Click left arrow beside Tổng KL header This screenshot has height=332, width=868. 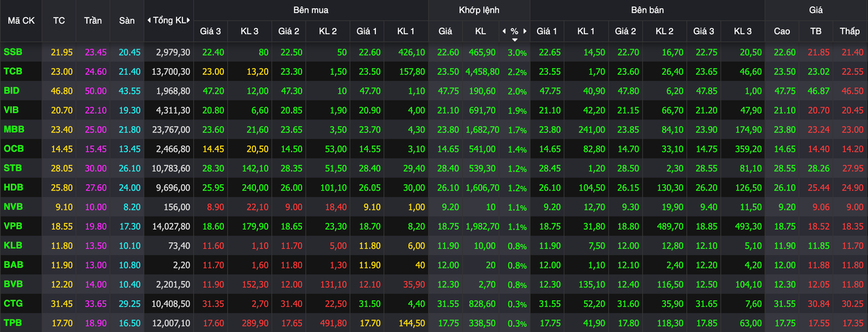point(149,21)
